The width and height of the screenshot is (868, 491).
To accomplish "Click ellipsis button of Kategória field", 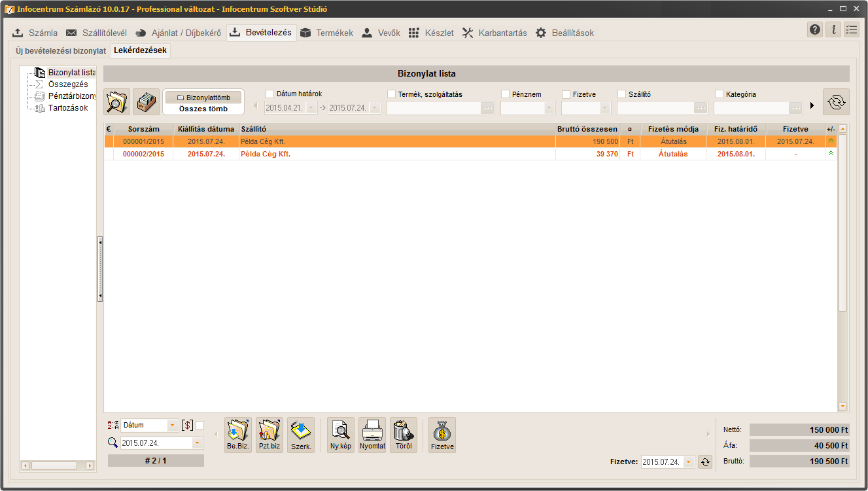I will 796,108.
